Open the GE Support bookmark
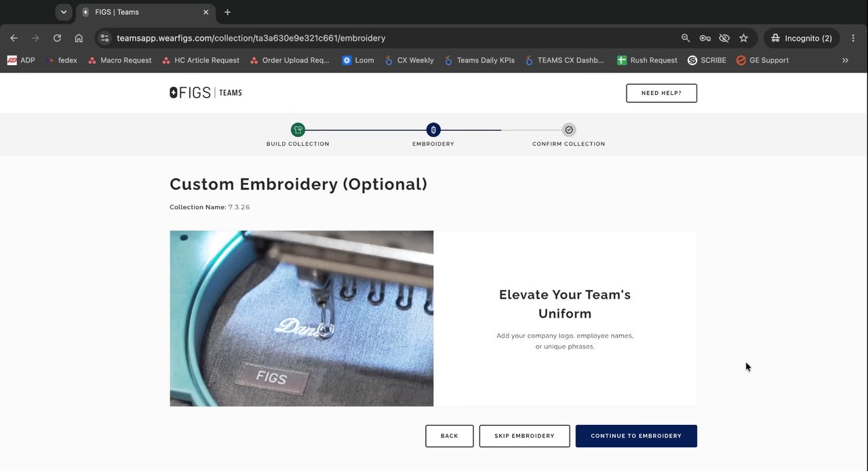 [x=762, y=60]
